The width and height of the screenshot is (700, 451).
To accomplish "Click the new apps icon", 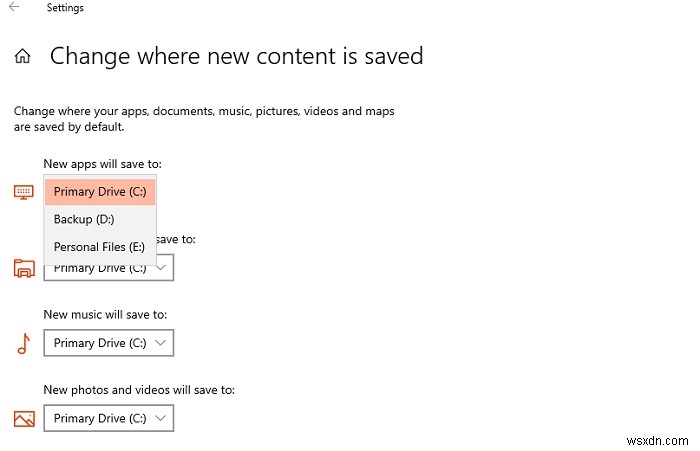I will (24, 191).
